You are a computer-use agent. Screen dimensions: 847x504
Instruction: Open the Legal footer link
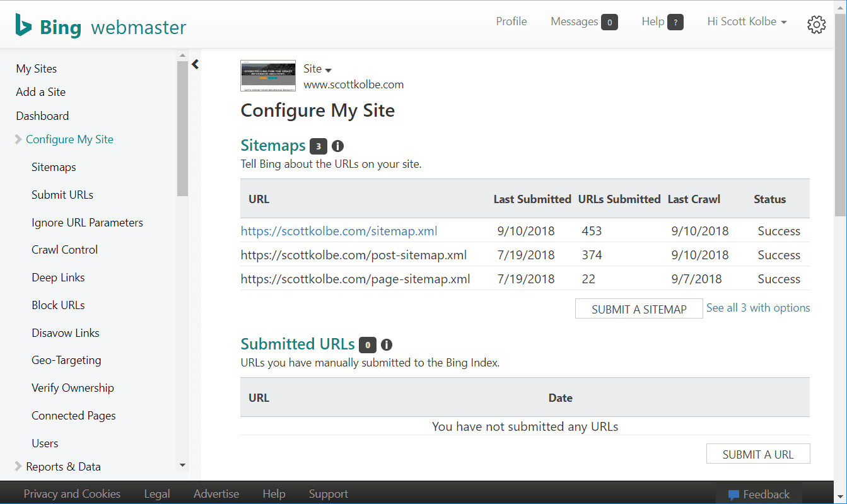pos(157,494)
